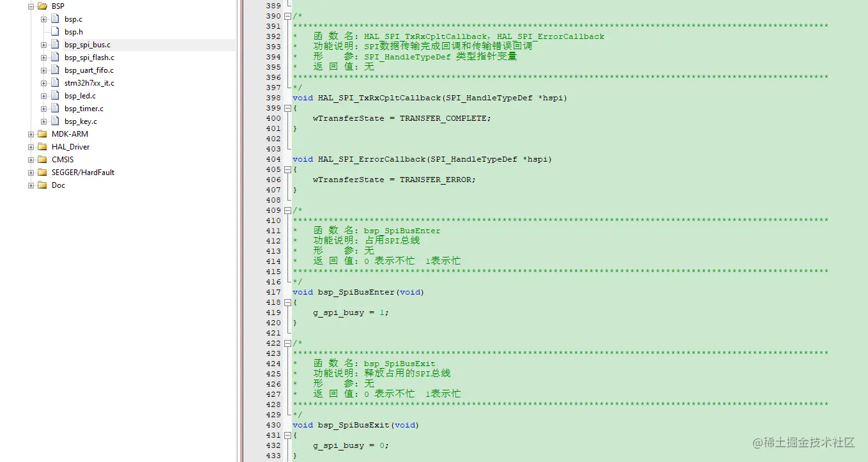Expand the bsp_key.c file node

(x=44, y=121)
